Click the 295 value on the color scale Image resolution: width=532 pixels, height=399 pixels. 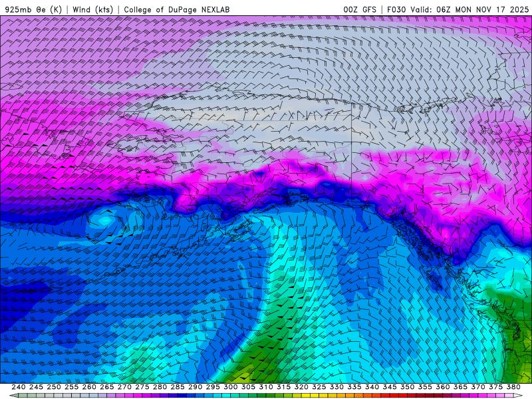point(213,387)
